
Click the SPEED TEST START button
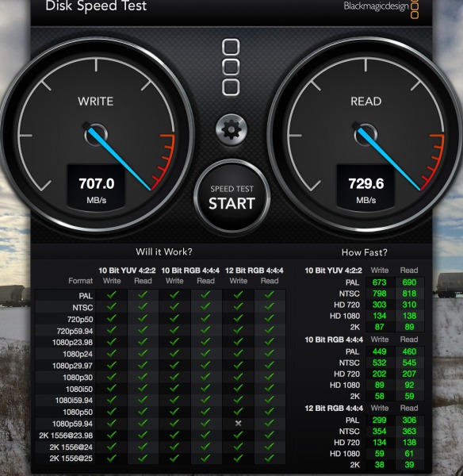[x=231, y=197]
